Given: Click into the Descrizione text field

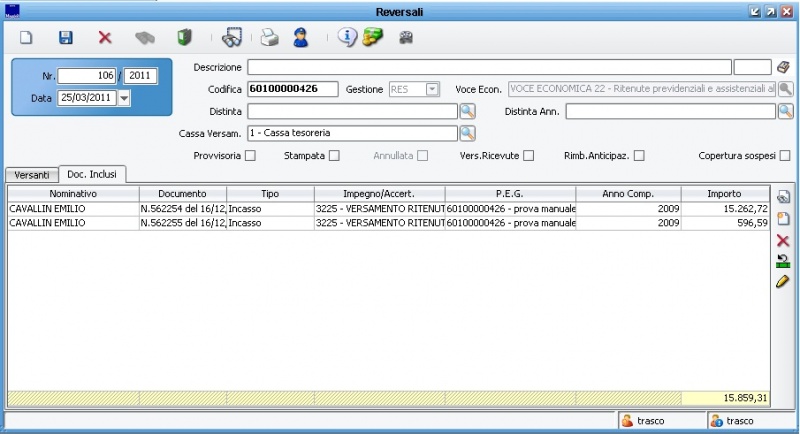Looking at the screenshot, I should [489, 67].
